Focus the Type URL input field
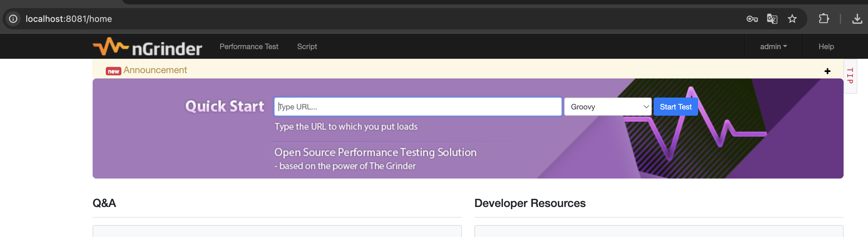 417,107
